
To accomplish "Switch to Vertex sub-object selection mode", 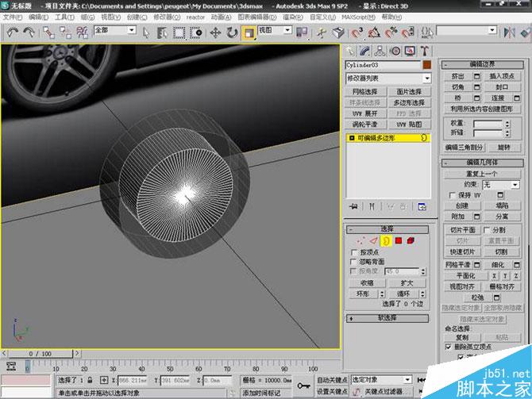I will point(362,240).
